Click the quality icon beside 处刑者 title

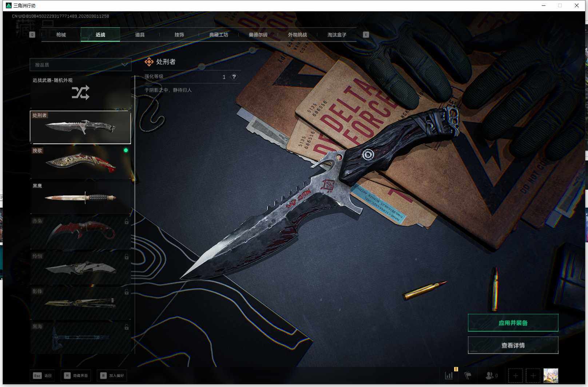pyautogui.click(x=149, y=62)
